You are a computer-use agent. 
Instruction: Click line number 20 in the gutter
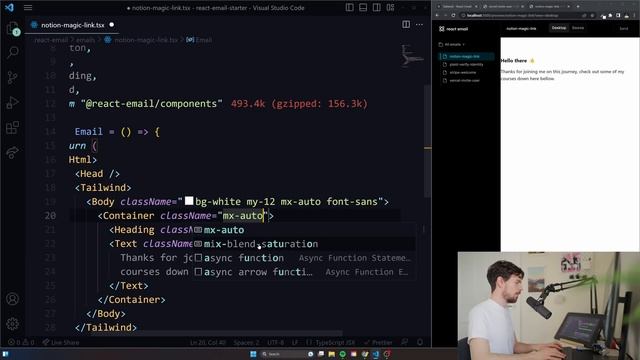point(50,216)
